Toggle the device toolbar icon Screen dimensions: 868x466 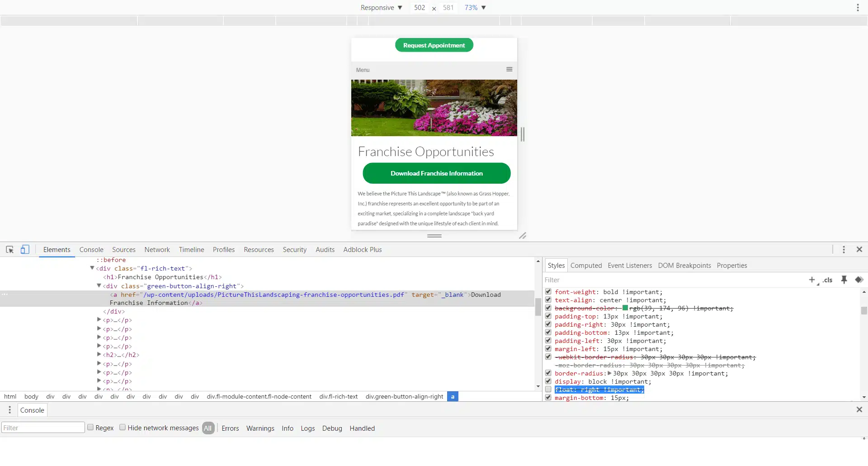coord(25,250)
